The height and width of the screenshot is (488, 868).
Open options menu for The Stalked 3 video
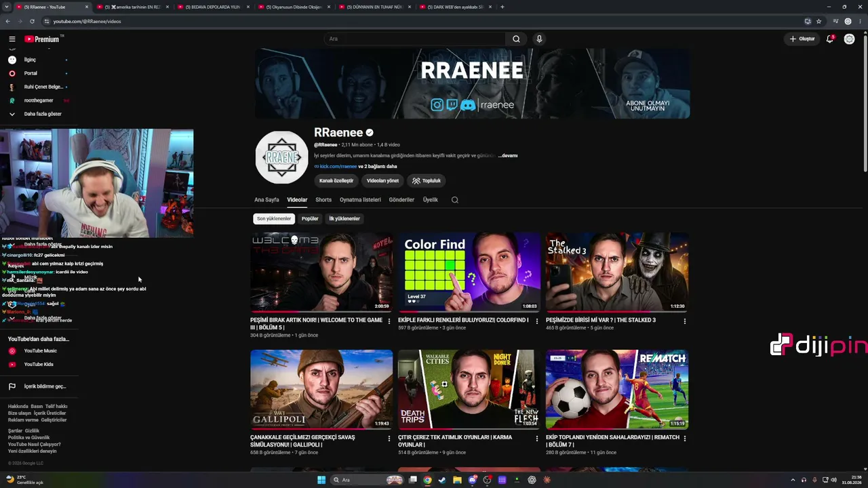[x=685, y=321]
